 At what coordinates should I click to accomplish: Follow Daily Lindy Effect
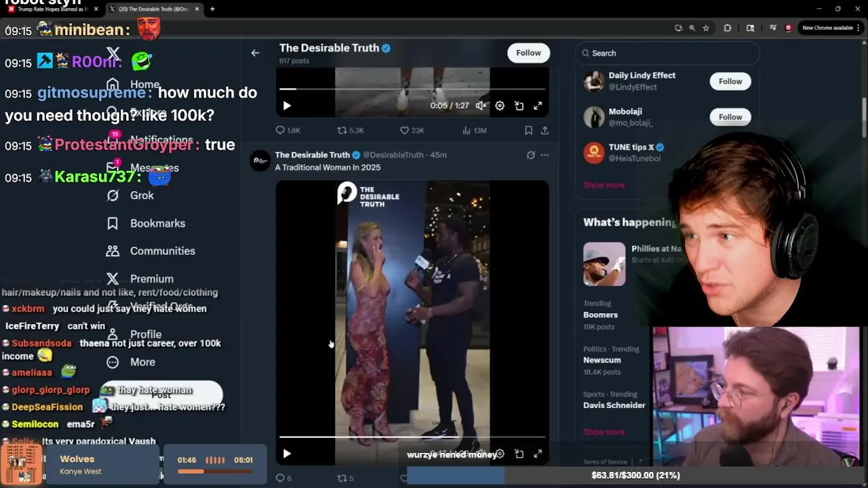click(x=730, y=81)
